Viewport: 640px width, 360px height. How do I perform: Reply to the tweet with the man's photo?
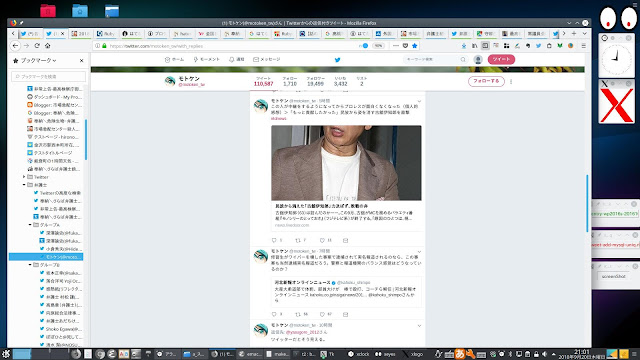point(274,240)
